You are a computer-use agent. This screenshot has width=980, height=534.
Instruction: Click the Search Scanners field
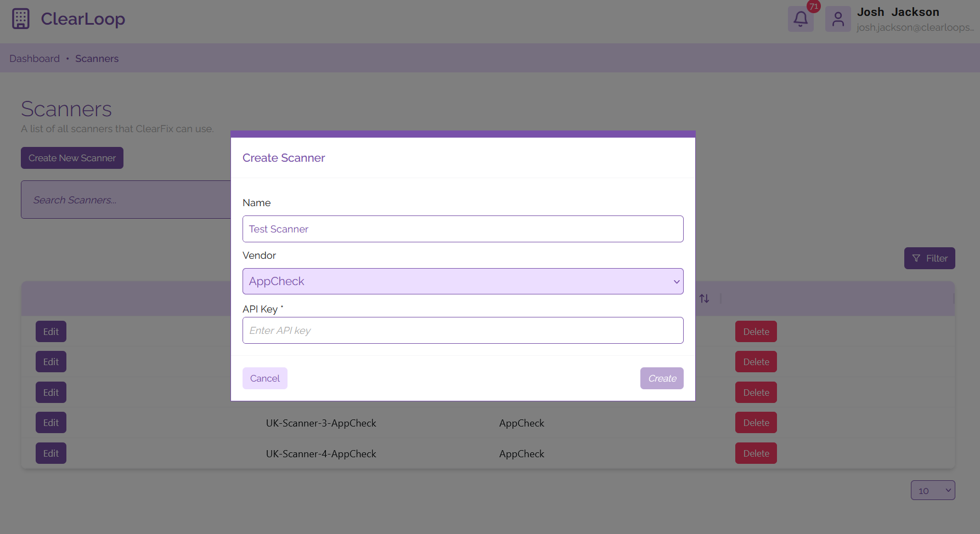[126, 200]
